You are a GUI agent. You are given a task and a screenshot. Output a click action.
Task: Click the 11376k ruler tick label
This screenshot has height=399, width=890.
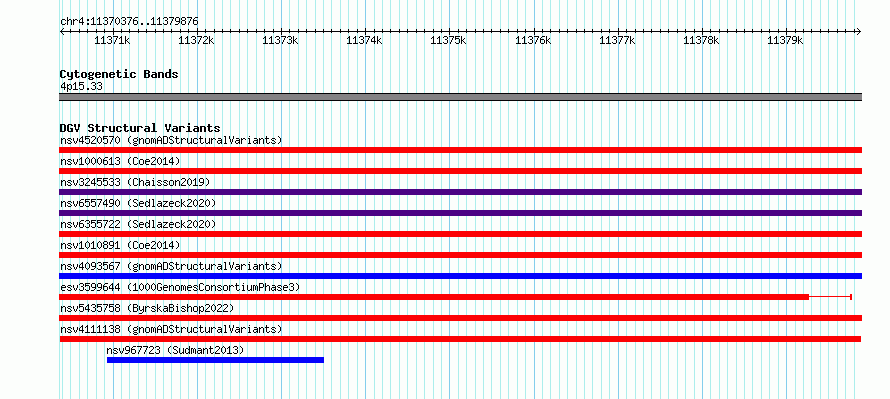click(x=533, y=40)
